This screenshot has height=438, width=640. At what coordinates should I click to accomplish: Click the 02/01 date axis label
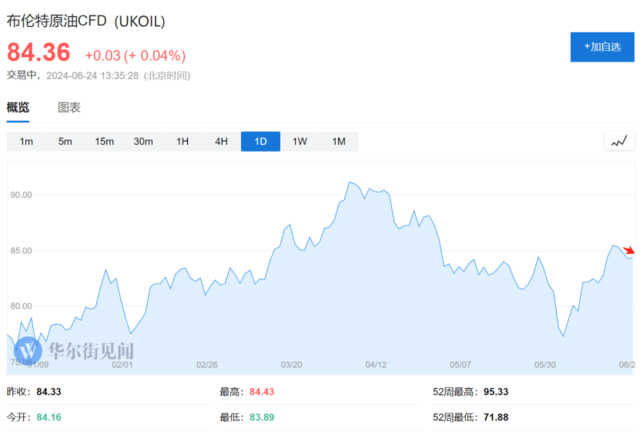tap(122, 365)
